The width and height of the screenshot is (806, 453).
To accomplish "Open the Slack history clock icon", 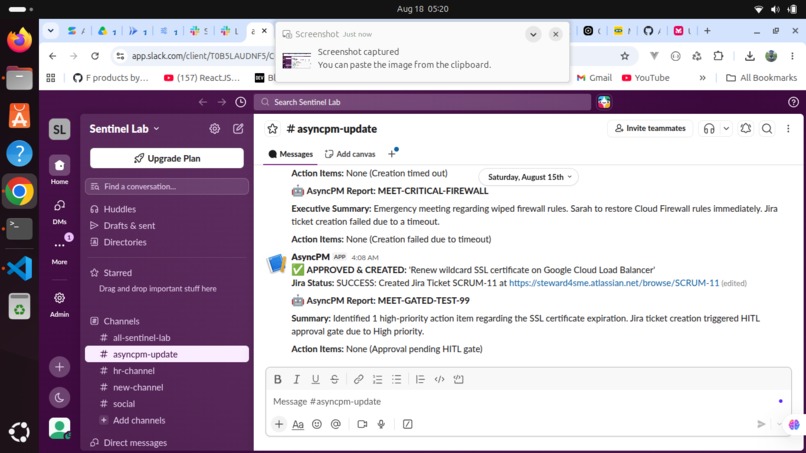I will [x=241, y=102].
